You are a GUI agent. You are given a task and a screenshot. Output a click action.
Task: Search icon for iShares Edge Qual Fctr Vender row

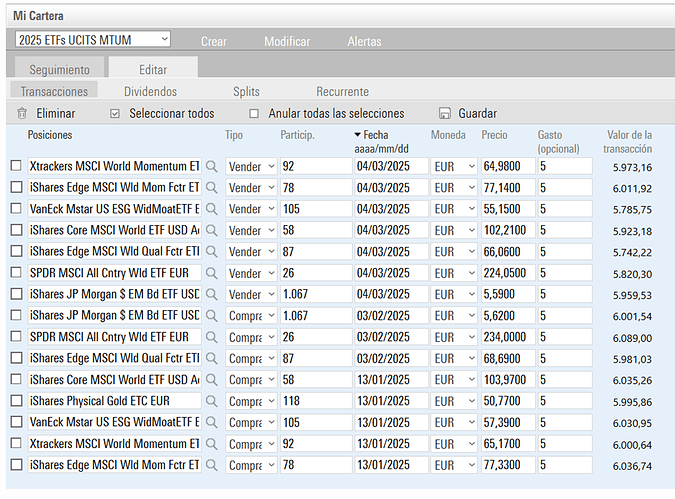click(x=211, y=252)
